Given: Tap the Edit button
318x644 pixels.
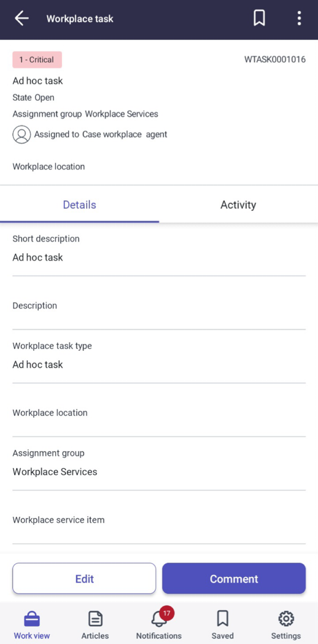Looking at the screenshot, I should coord(84,578).
